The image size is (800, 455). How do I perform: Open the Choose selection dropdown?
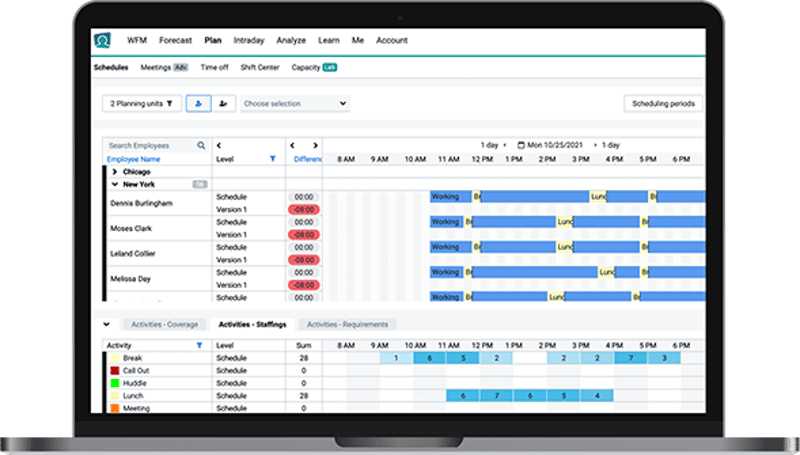coord(294,103)
